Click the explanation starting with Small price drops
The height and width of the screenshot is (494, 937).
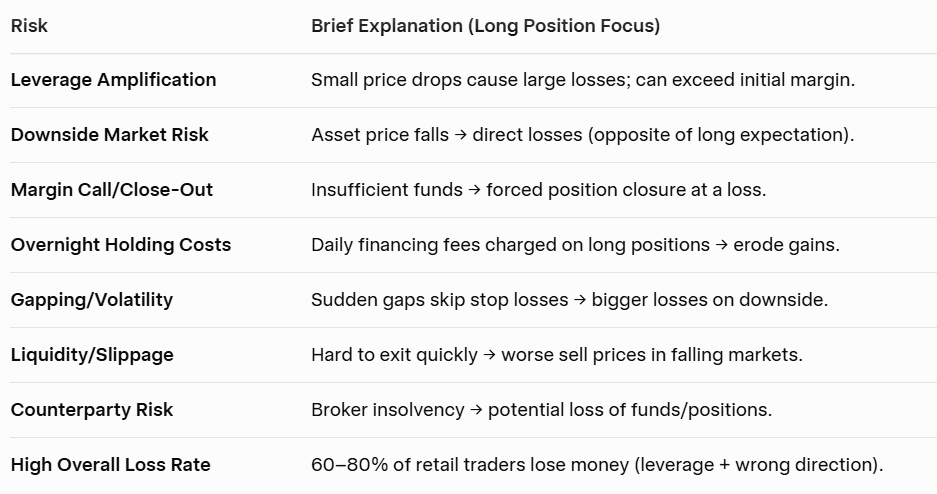pos(582,80)
